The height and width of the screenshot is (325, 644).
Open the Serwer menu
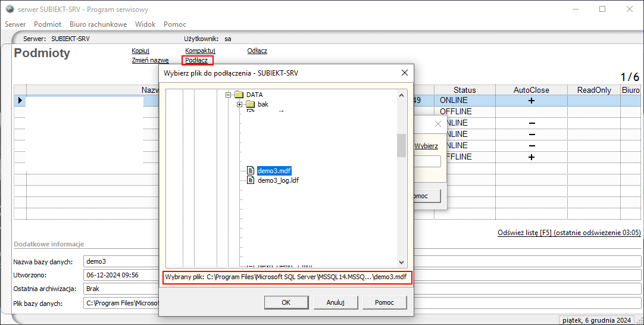pyautogui.click(x=15, y=24)
